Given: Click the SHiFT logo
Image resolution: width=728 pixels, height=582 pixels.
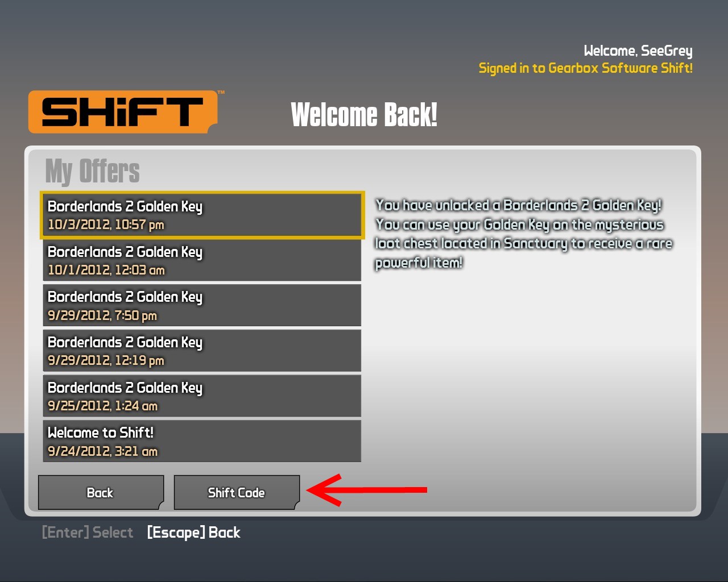Looking at the screenshot, I should click(x=125, y=111).
